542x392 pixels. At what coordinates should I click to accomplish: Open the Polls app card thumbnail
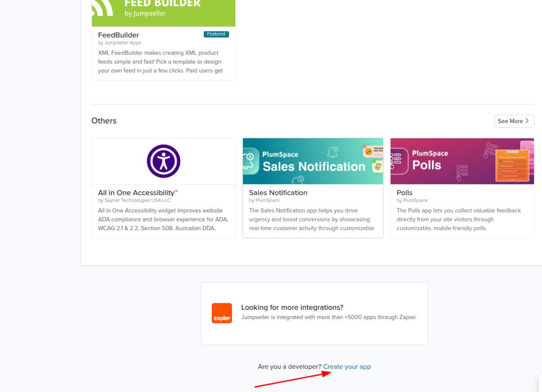click(462, 161)
